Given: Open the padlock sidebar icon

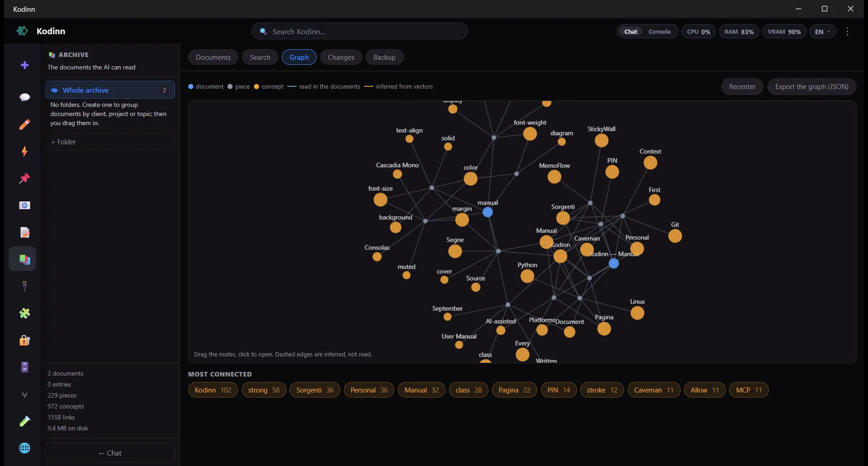Looking at the screenshot, I should click(x=25, y=341).
